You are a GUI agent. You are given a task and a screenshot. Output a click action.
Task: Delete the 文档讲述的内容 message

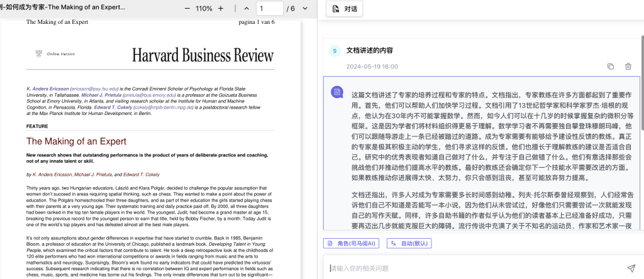(x=628, y=67)
